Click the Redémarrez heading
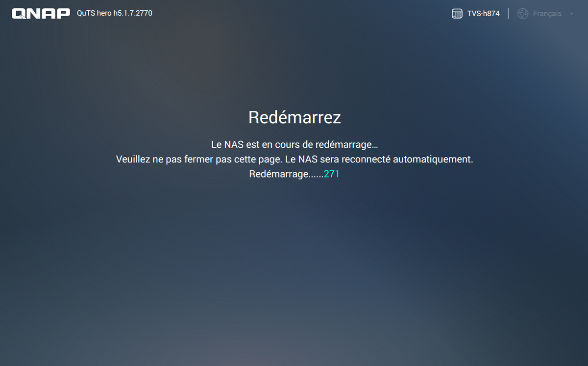 (x=294, y=117)
